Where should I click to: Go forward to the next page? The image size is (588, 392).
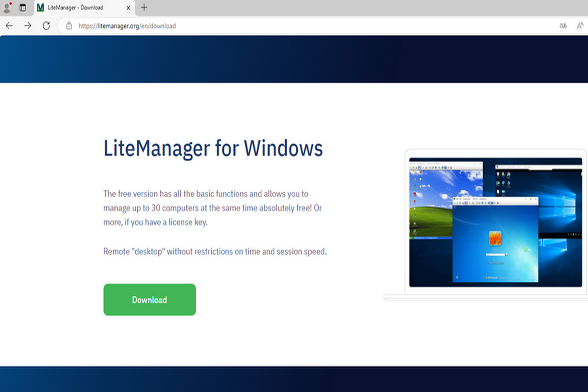coord(27,26)
